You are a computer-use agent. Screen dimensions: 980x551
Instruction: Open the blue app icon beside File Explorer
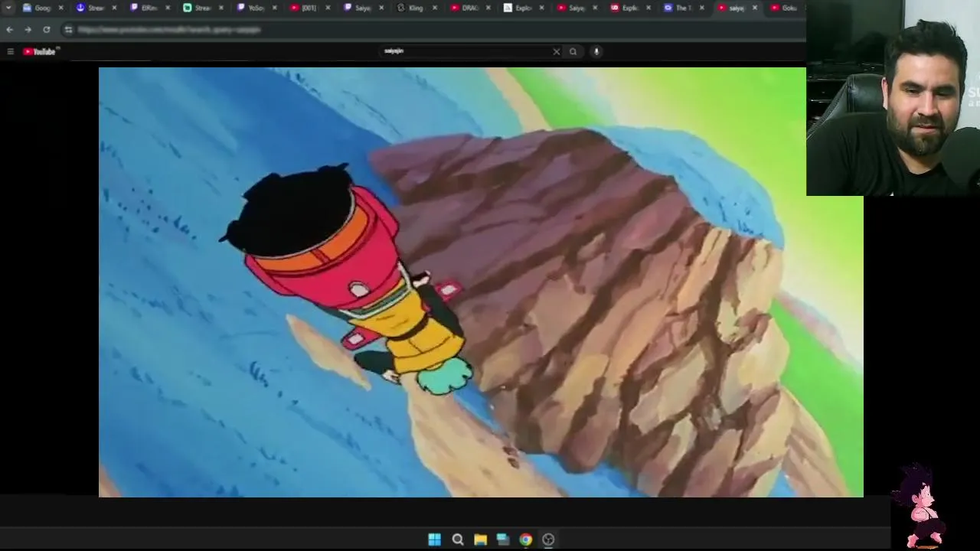coord(503,540)
